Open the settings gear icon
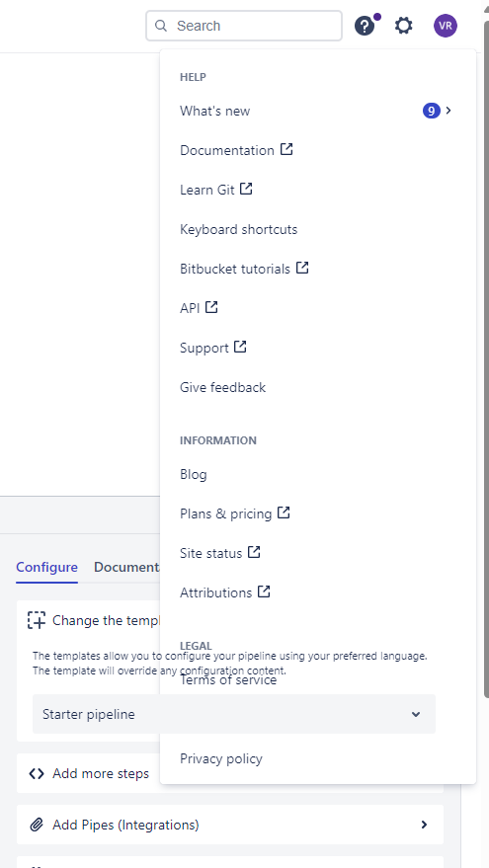Viewport: 489px width, 868px height. pyautogui.click(x=404, y=26)
